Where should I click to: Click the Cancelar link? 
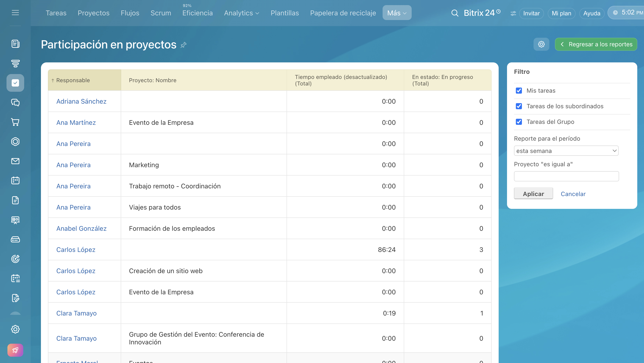coord(573,194)
